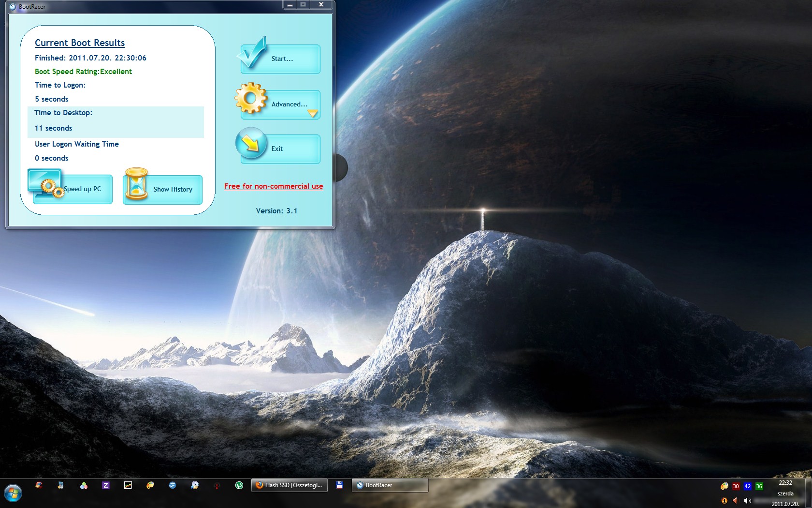Open the Windows Start orb

click(13, 493)
